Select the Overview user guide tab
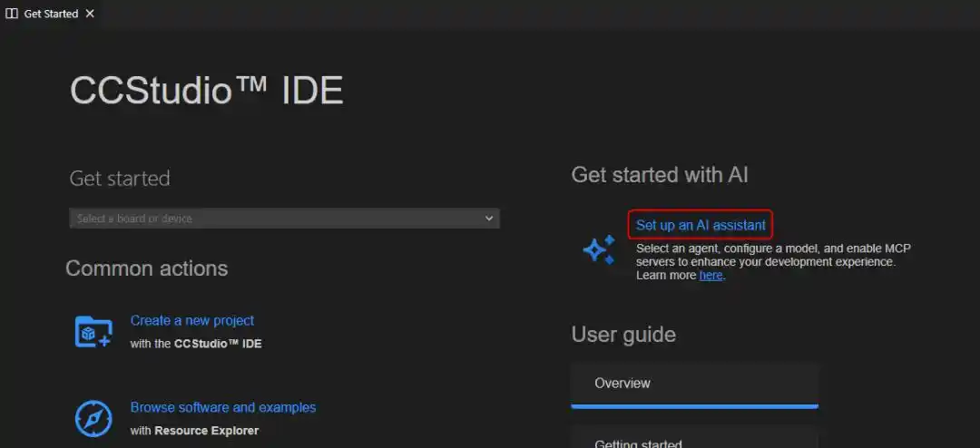 coord(694,385)
